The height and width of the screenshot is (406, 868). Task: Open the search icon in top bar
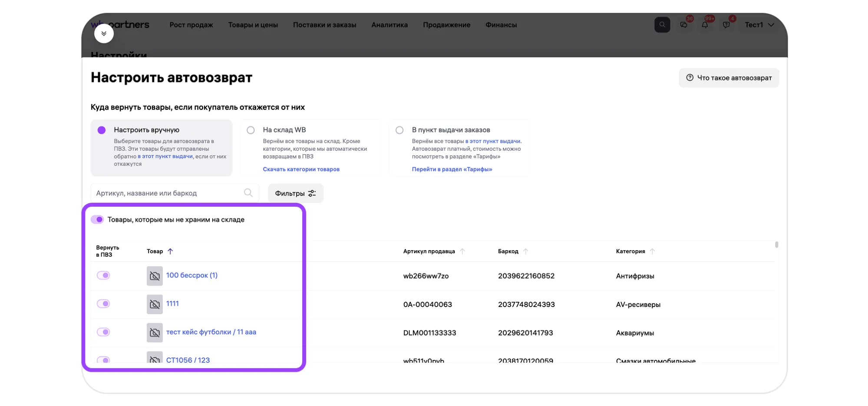[x=662, y=25]
